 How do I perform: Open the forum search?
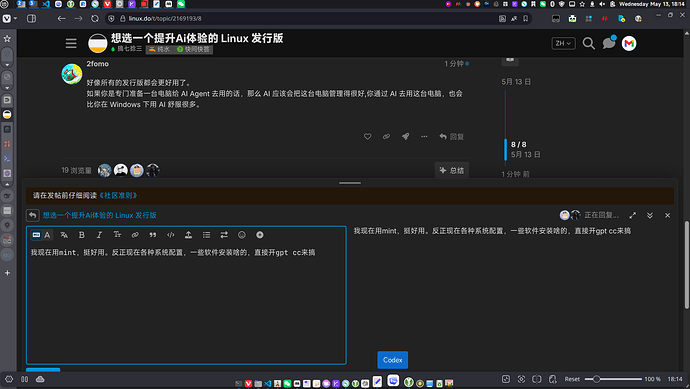click(x=588, y=43)
